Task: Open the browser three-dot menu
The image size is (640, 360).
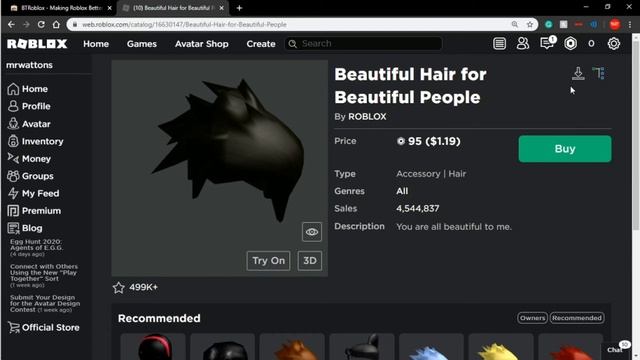Action: coord(630,24)
